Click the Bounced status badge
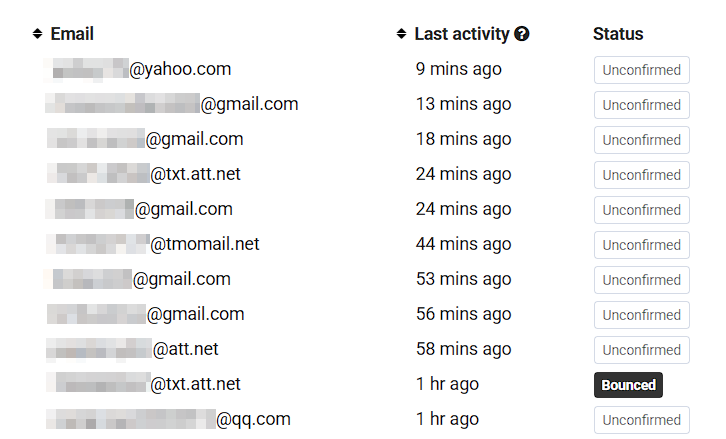The width and height of the screenshot is (726, 439). pos(628,385)
